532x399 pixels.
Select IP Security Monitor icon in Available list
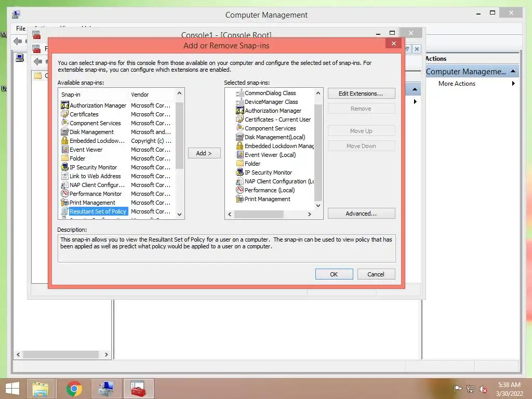[x=65, y=167]
